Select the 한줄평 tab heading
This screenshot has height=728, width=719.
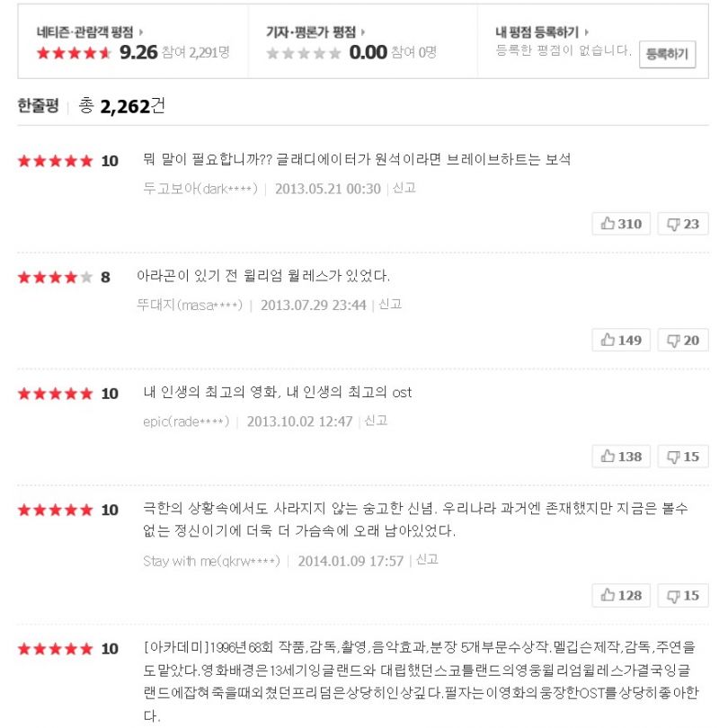[39, 106]
